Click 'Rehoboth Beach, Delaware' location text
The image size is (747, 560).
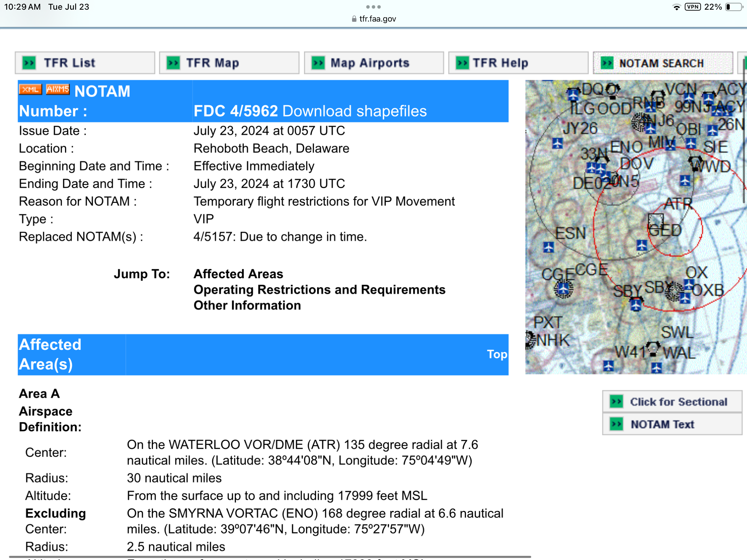(271, 148)
